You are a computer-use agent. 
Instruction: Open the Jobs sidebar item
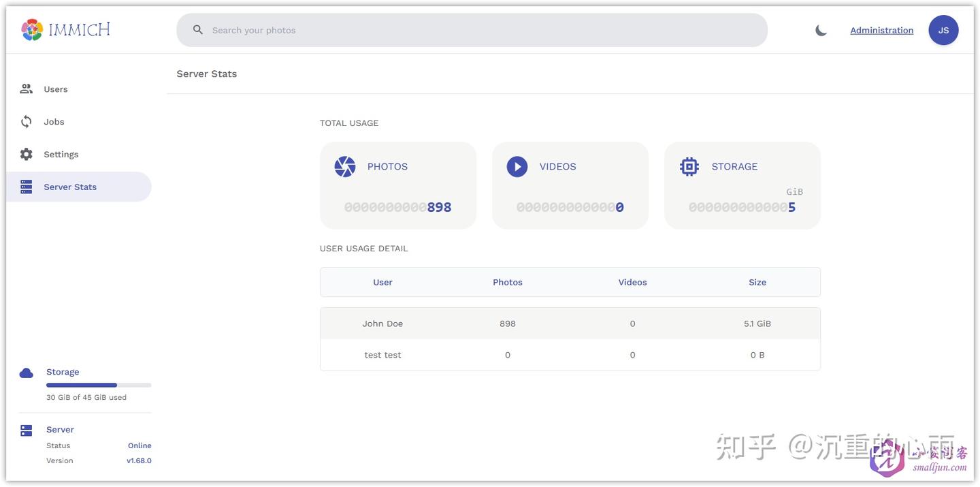pos(54,122)
